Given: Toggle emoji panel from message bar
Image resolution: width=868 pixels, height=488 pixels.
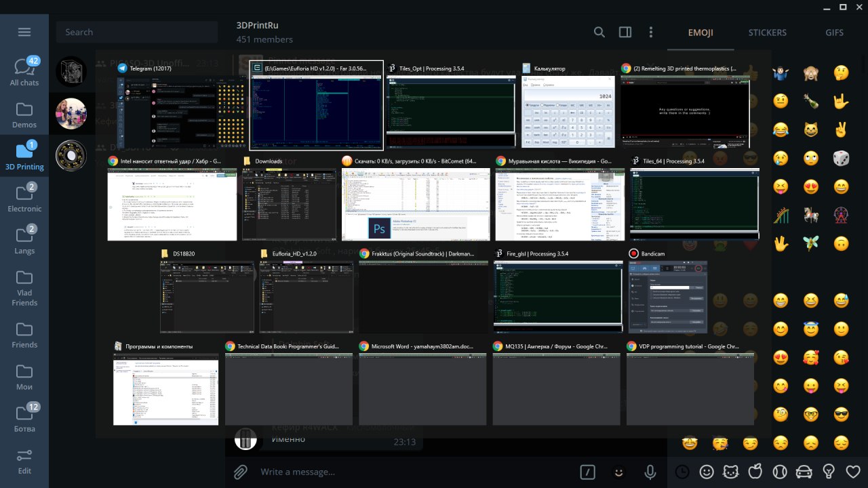Looking at the screenshot, I should pyautogui.click(x=618, y=472).
